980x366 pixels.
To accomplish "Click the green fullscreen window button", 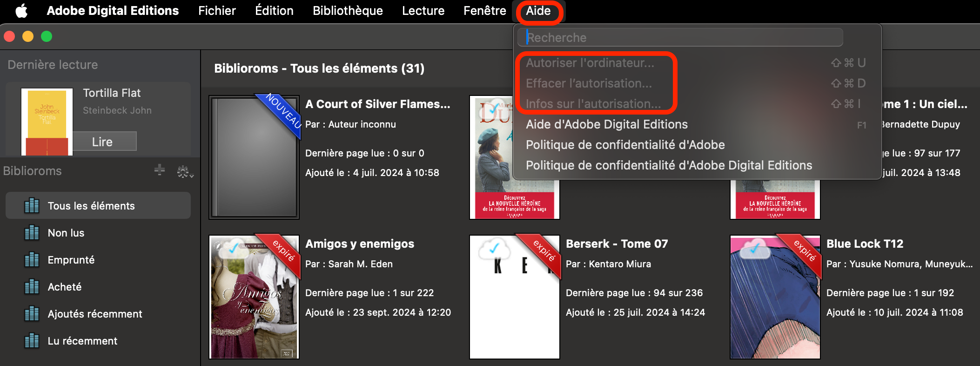I will (x=47, y=36).
